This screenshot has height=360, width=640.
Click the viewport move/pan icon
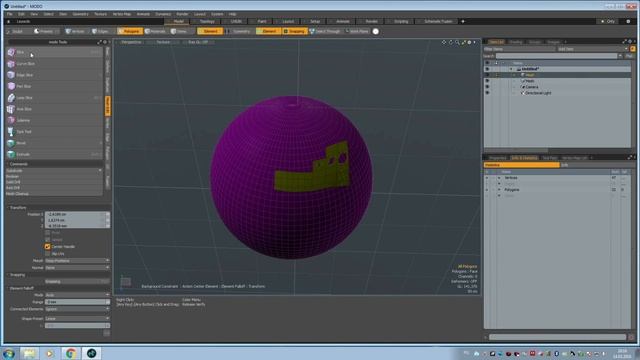pyautogui.click(x=444, y=42)
